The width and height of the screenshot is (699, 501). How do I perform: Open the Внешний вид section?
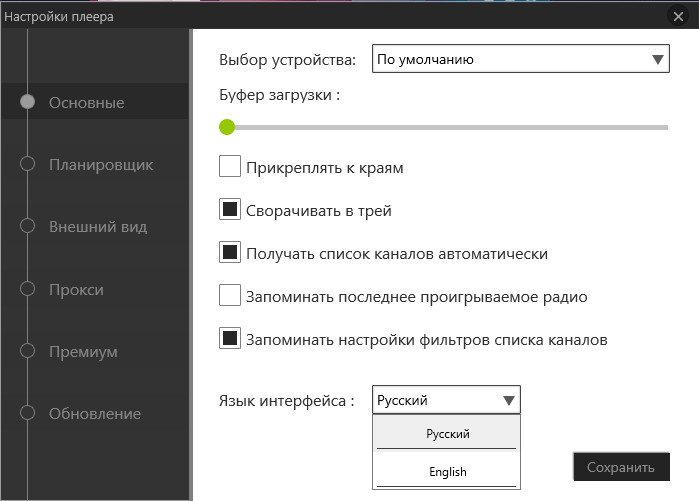[98, 226]
